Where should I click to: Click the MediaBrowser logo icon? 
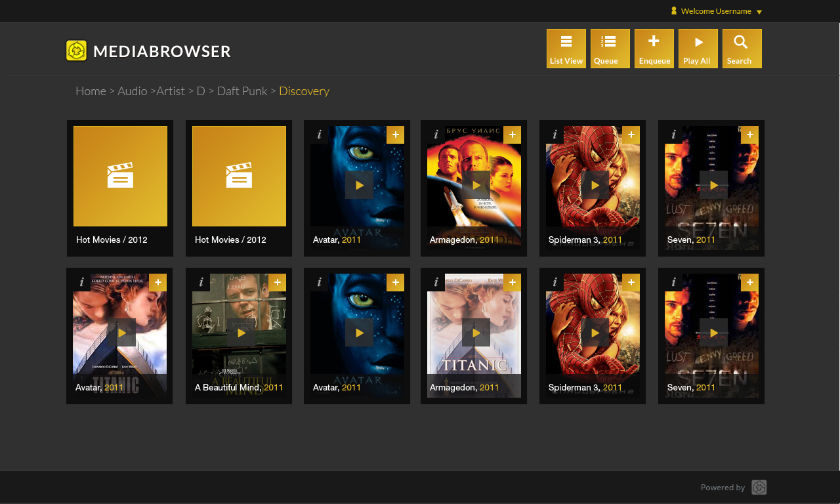pyautogui.click(x=77, y=51)
